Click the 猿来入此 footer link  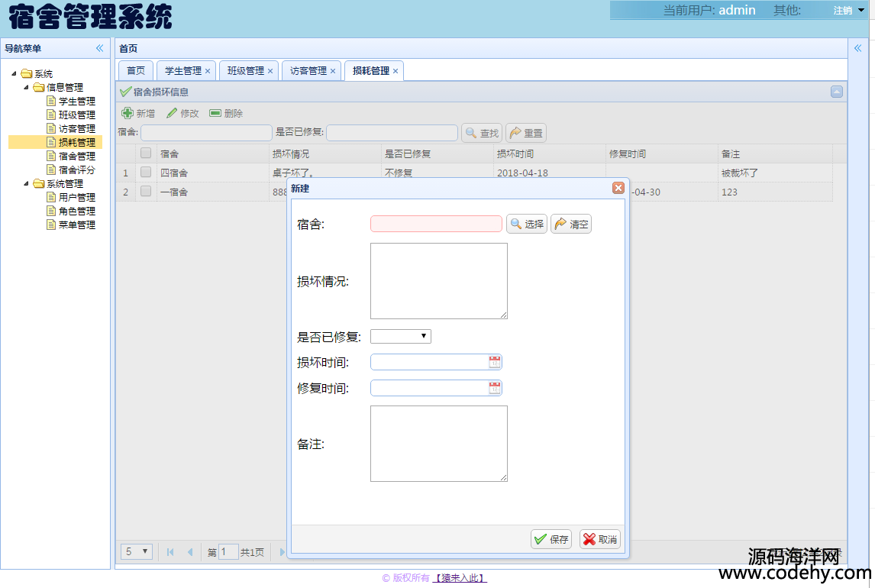tap(460, 578)
